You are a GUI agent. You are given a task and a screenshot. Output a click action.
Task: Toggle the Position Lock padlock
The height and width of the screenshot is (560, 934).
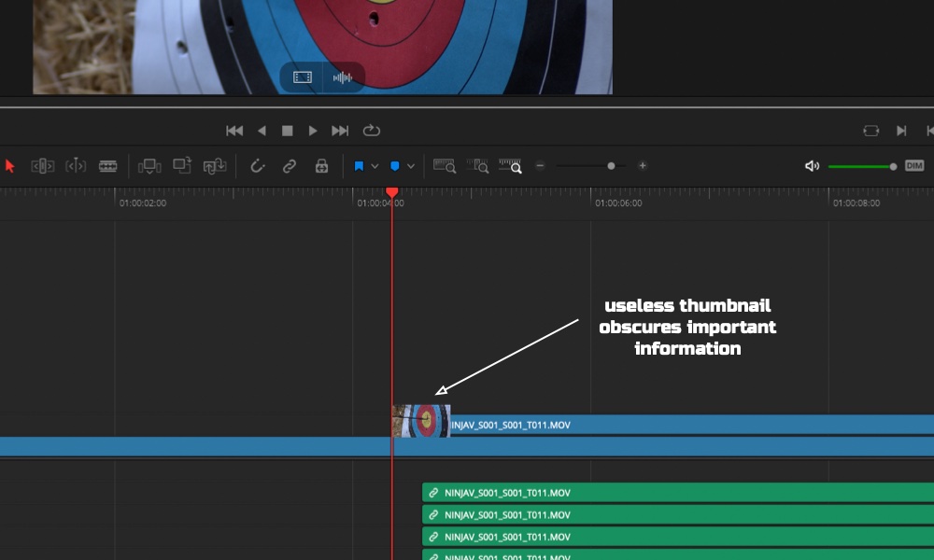tap(321, 166)
